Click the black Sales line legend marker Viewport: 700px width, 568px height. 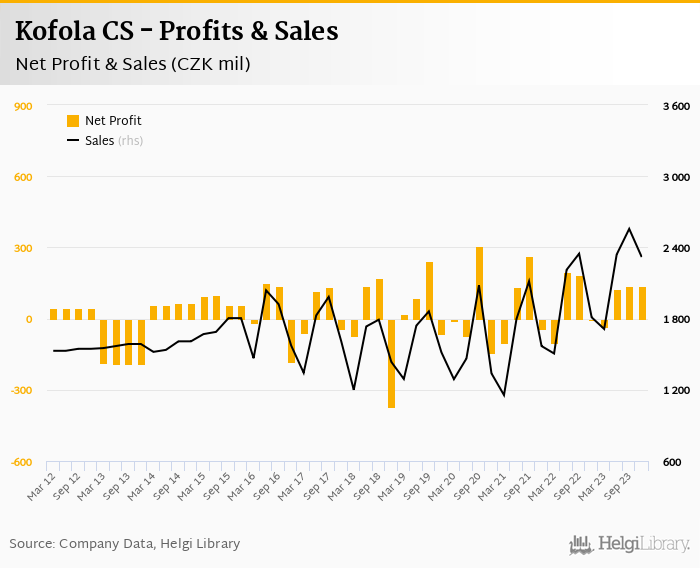tap(72, 141)
